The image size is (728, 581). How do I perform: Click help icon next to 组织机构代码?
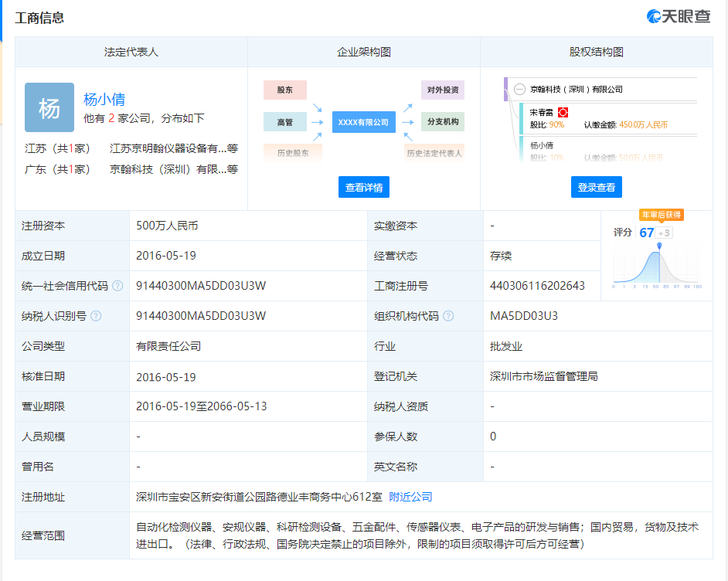[448, 316]
